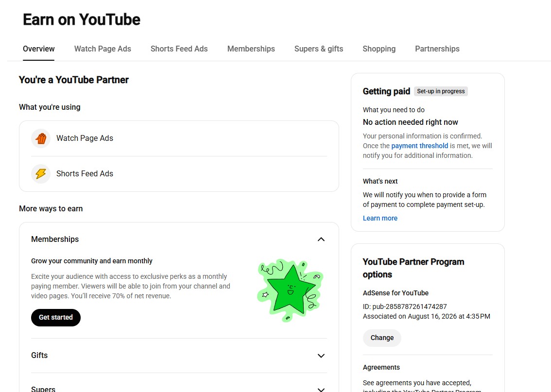Click the Watch Page Ads popcorn icon
Image resolution: width=551 pixels, height=392 pixels.
click(x=41, y=138)
